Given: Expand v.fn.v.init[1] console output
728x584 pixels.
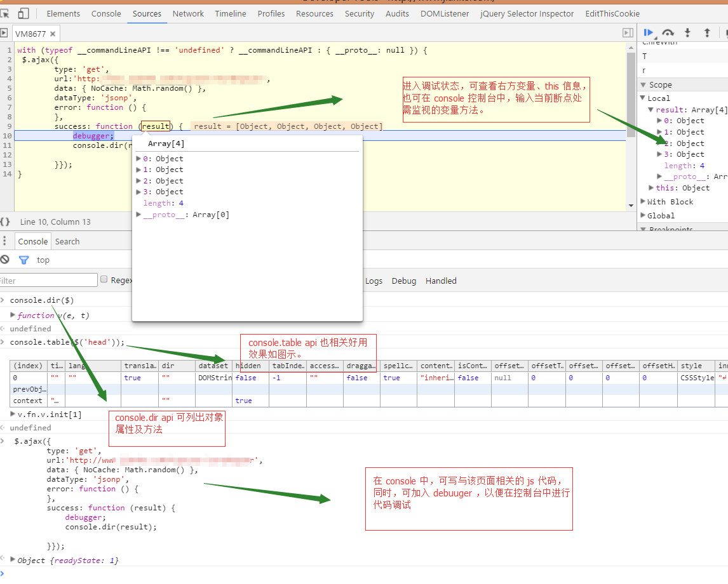Looking at the screenshot, I should 13,414.
